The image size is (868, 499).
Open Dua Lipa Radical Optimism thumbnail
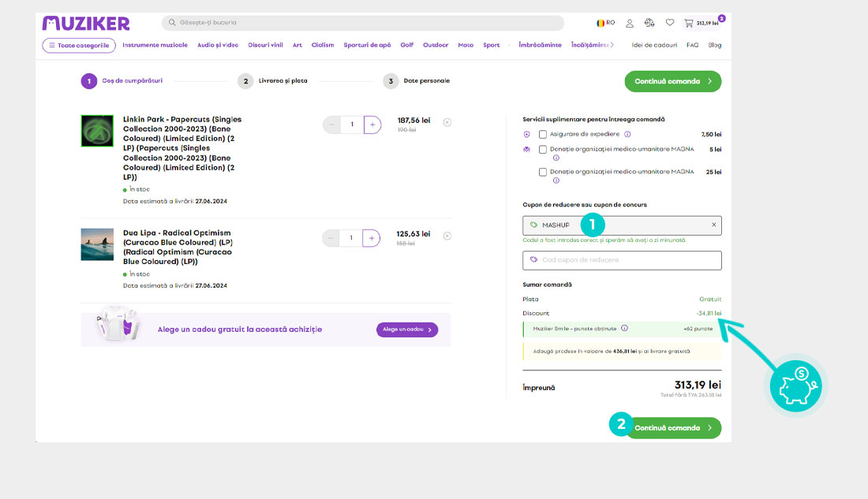[x=97, y=244]
